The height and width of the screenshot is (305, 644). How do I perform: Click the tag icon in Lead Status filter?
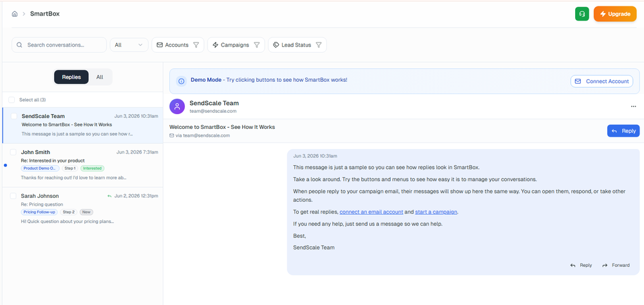(276, 44)
